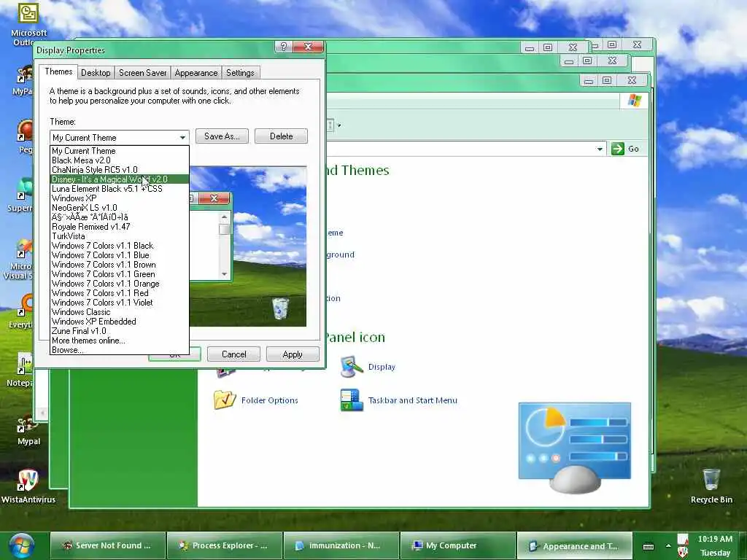Select Windows 7 Colors v1.1 Brown
747x560 pixels.
tap(119, 265)
